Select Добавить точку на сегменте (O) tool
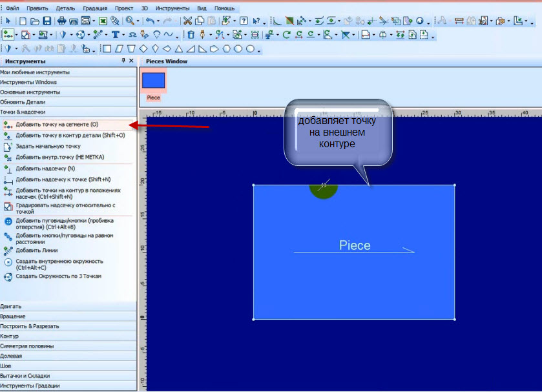This screenshot has height=392, width=542. [67, 125]
